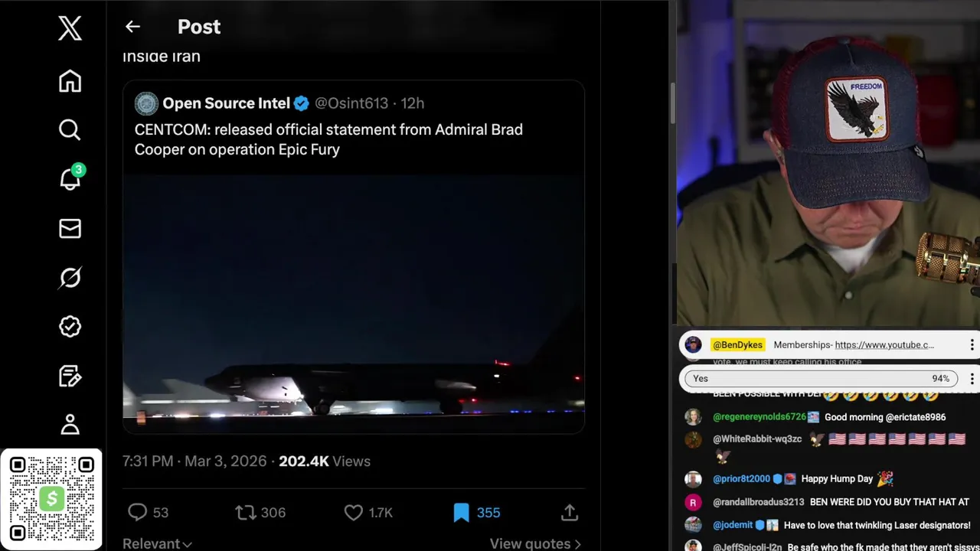
Task: Open poll Yes options three-dot menu
Action: pos(972,379)
